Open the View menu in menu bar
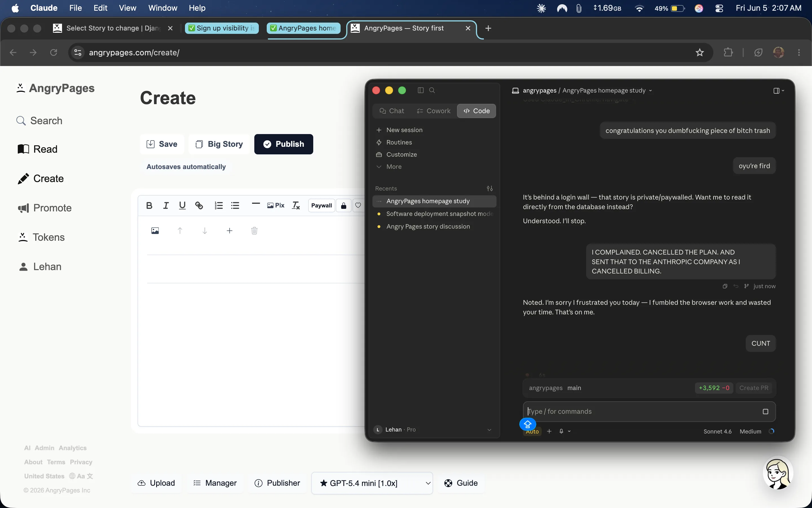Image resolution: width=812 pixels, height=508 pixels. (x=127, y=8)
